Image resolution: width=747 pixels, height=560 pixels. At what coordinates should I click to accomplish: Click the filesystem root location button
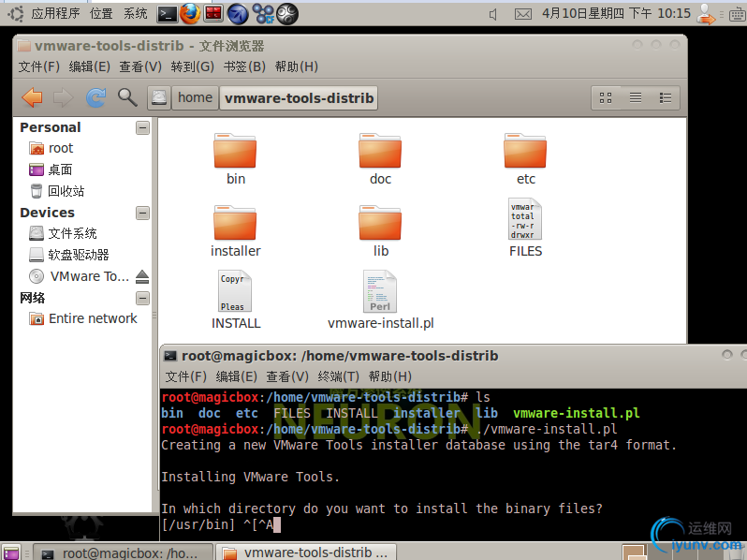pyautogui.click(x=158, y=97)
